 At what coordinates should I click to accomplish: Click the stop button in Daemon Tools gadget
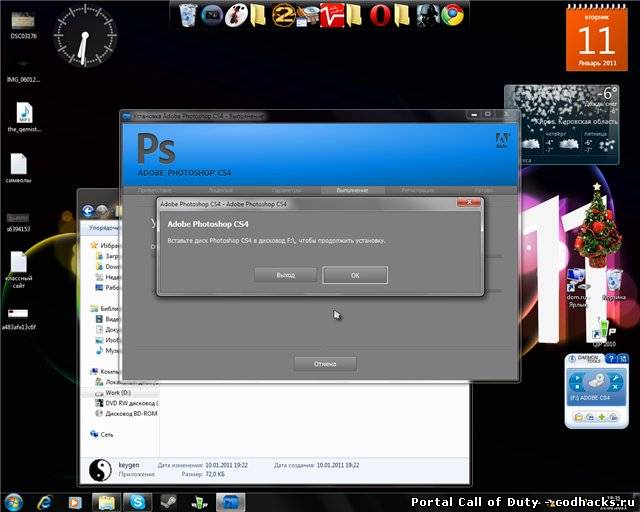577,387
